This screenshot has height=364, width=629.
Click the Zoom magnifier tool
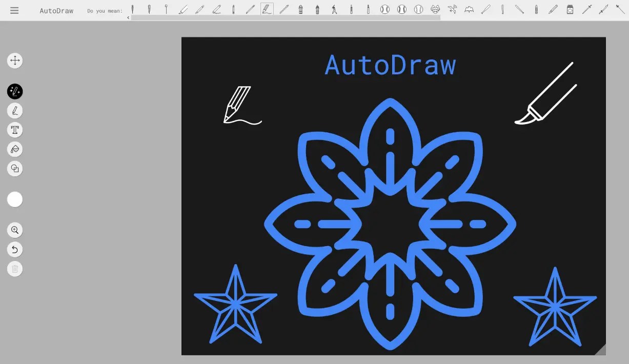[x=15, y=230]
